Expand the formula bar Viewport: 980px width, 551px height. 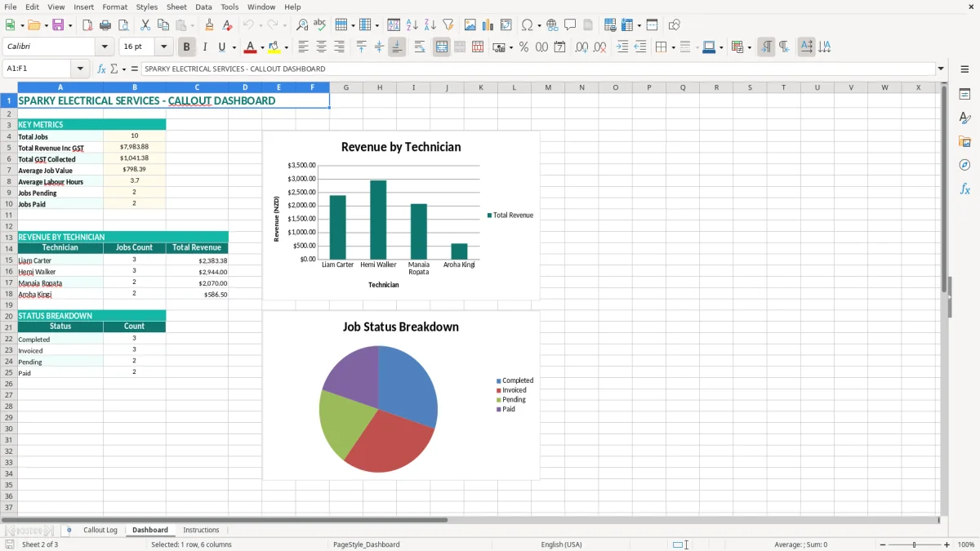941,69
